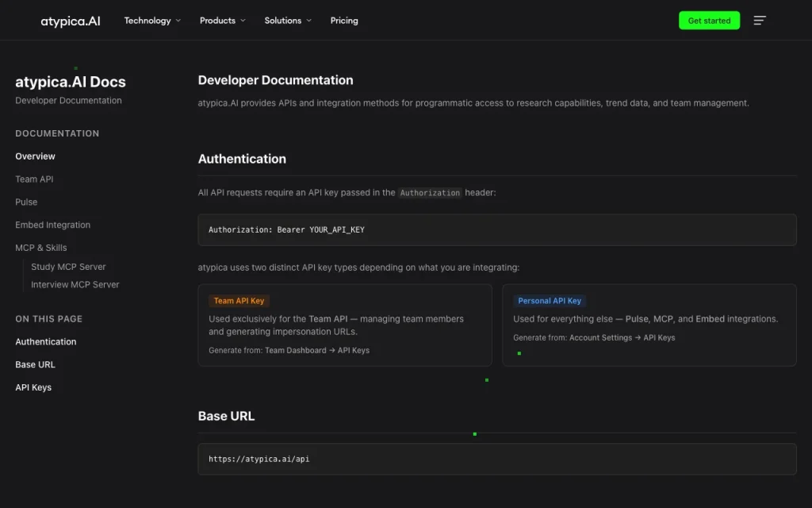Image resolution: width=812 pixels, height=508 pixels.
Task: Open Embed Integration docs page
Action: click(53, 225)
